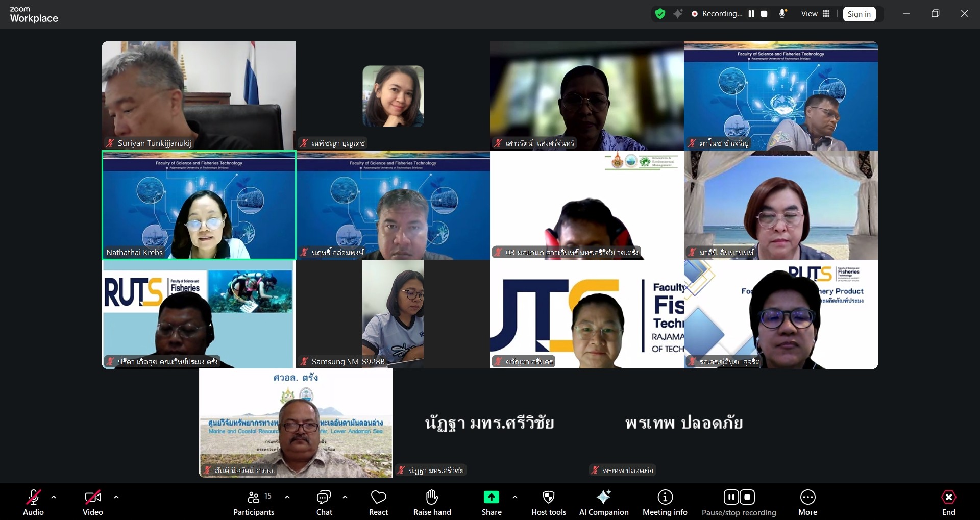
Task: Click the Sign in button
Action: [859, 14]
